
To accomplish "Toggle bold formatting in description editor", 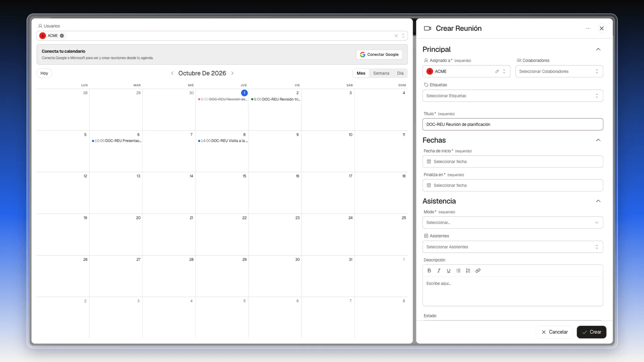I will (429, 270).
